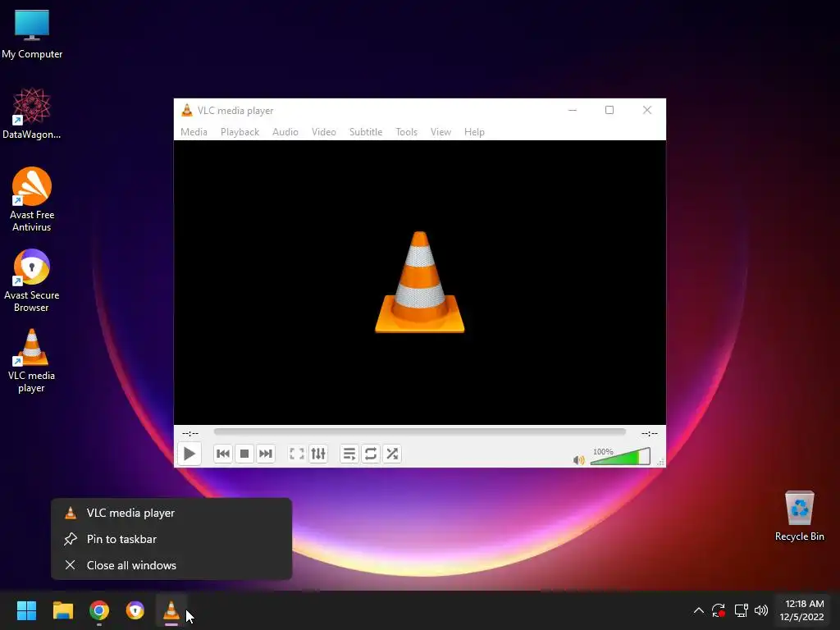The image size is (840, 630).
Task: Open clock showing 12:18 AM
Action: [x=802, y=610]
